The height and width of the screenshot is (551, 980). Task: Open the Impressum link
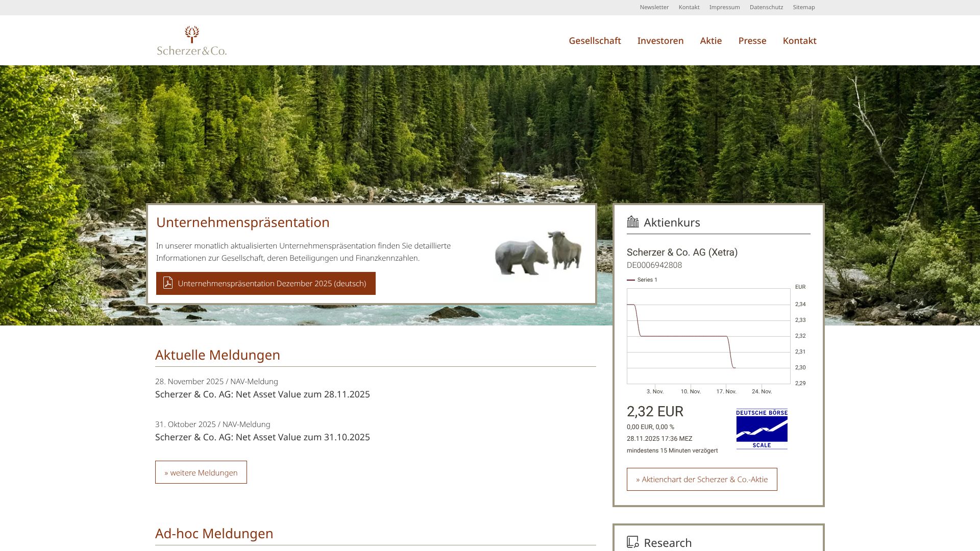(724, 7)
